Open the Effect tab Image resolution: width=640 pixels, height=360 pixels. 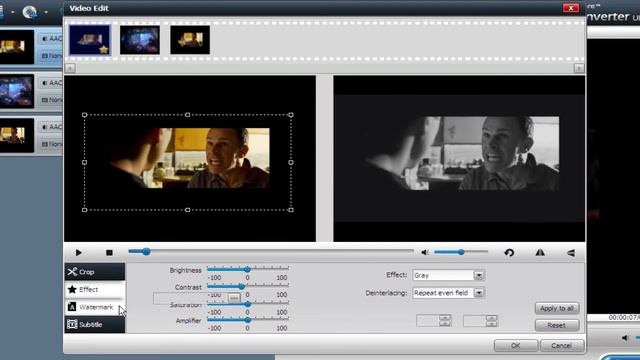[x=95, y=289]
